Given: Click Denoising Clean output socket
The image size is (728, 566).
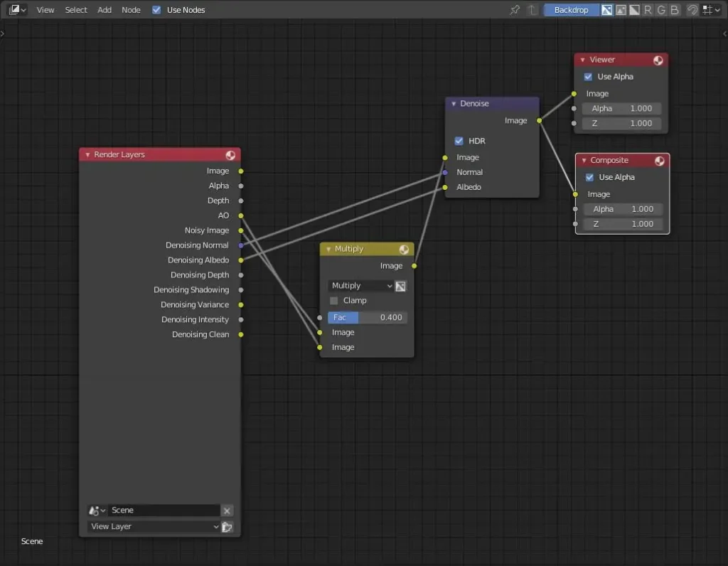Looking at the screenshot, I should click(x=241, y=335).
